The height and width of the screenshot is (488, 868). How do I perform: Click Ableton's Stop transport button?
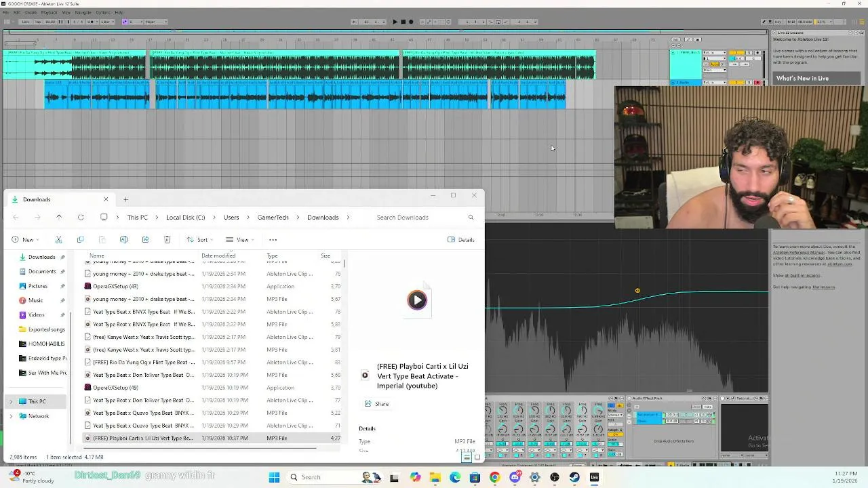point(403,22)
